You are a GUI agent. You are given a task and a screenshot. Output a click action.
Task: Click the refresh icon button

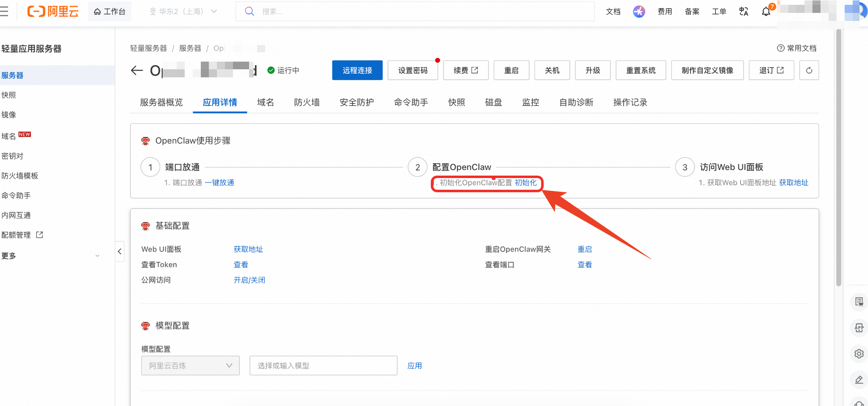(809, 70)
